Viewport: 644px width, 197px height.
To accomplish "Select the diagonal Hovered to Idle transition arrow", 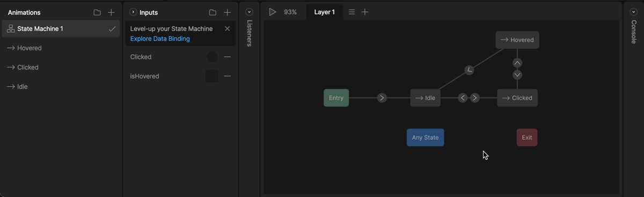I will coord(469,70).
